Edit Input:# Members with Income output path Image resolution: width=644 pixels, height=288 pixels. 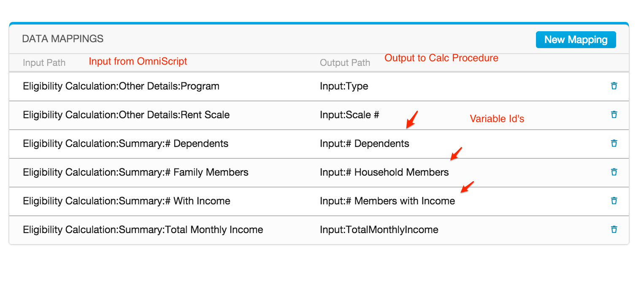[387, 201]
